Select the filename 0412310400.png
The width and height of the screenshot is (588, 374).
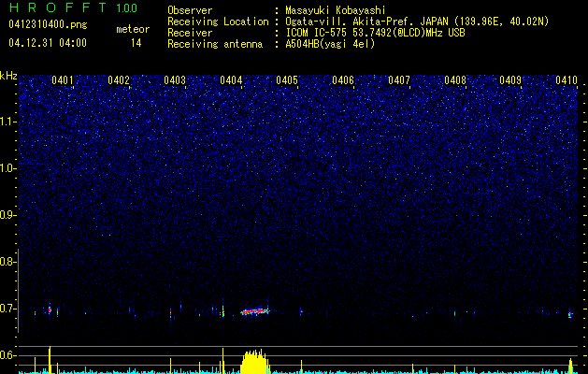(48, 25)
